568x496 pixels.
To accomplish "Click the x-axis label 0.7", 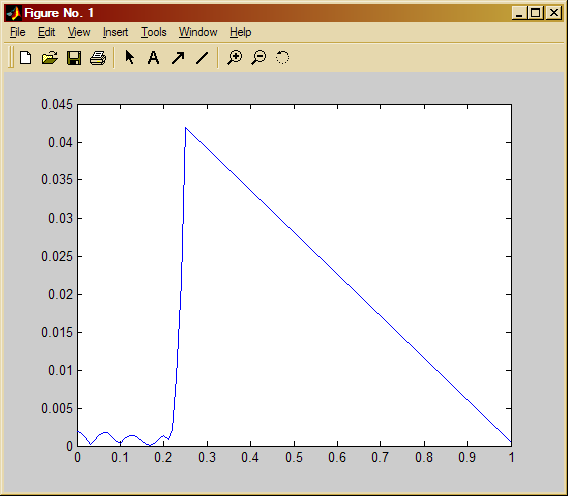I will (x=380, y=458).
